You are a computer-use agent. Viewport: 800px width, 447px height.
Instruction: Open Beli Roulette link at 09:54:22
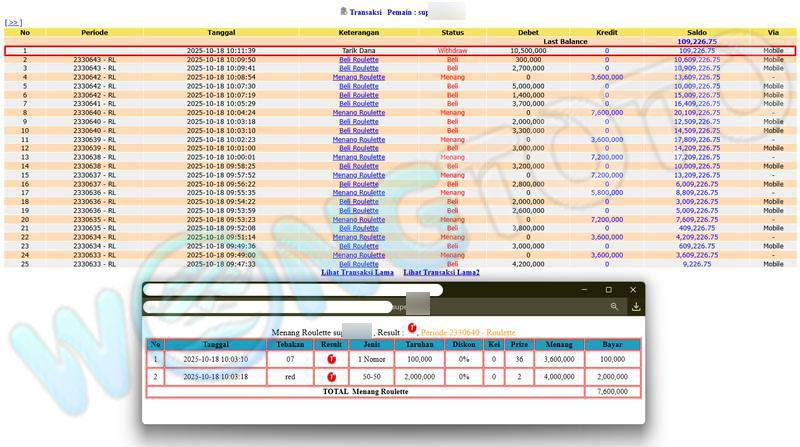(x=359, y=202)
